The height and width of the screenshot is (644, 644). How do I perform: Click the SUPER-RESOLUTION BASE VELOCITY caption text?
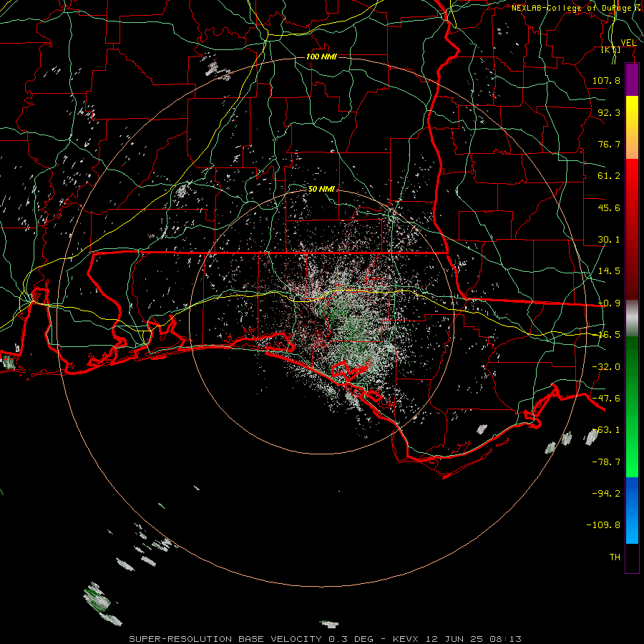tap(225, 639)
